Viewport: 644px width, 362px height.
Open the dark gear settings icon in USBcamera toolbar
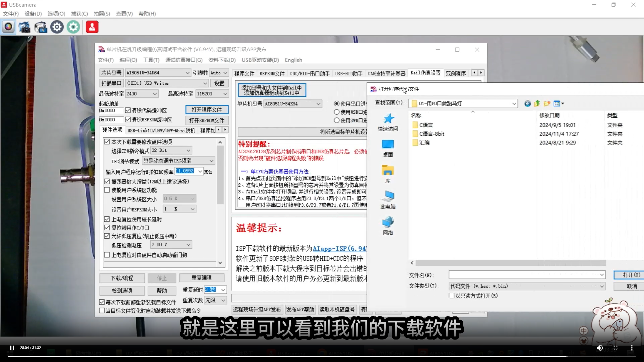tap(57, 27)
